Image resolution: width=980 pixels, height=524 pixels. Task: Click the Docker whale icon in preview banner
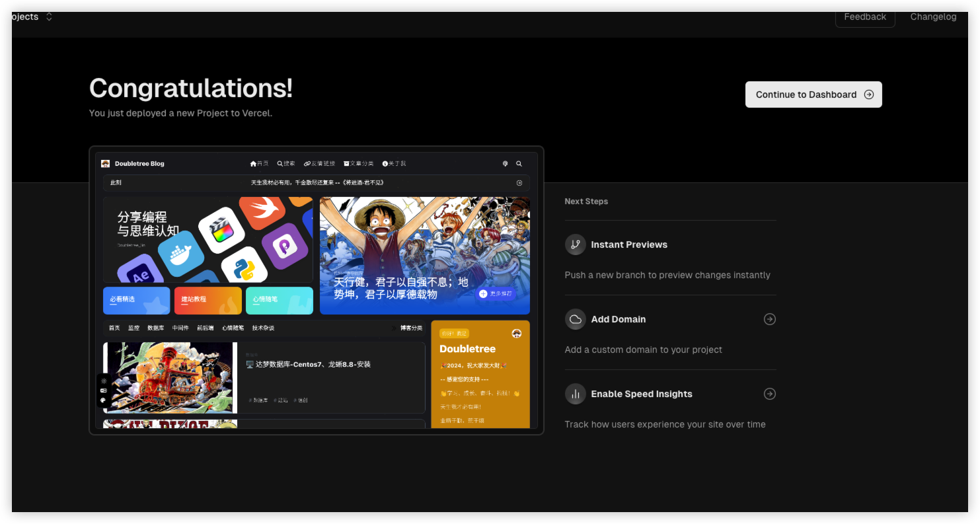click(180, 254)
